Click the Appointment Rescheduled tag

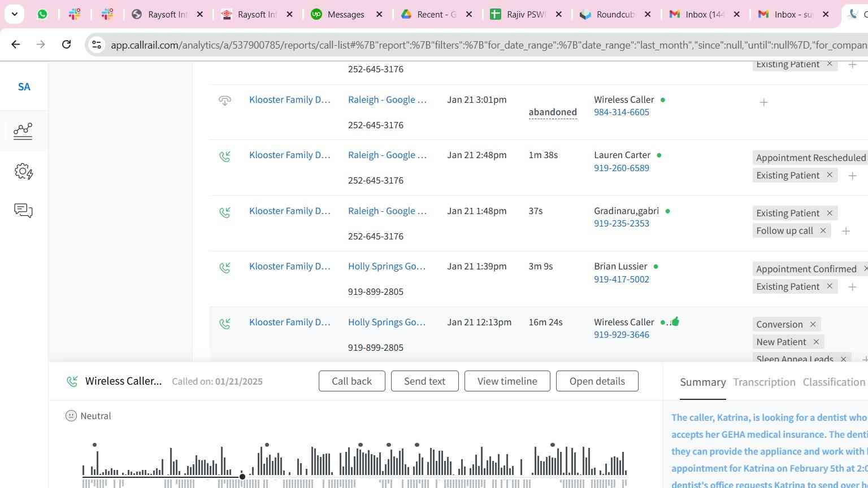810,158
